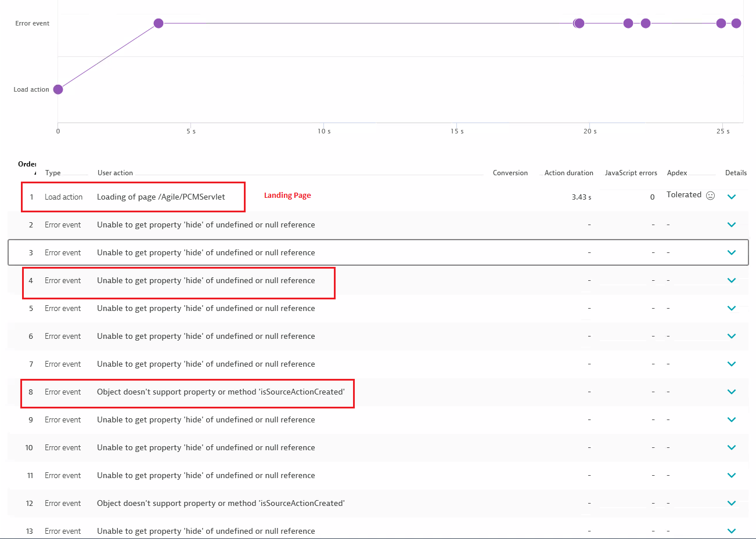
Task: Open row 10 error event chevron
Action: point(731,447)
